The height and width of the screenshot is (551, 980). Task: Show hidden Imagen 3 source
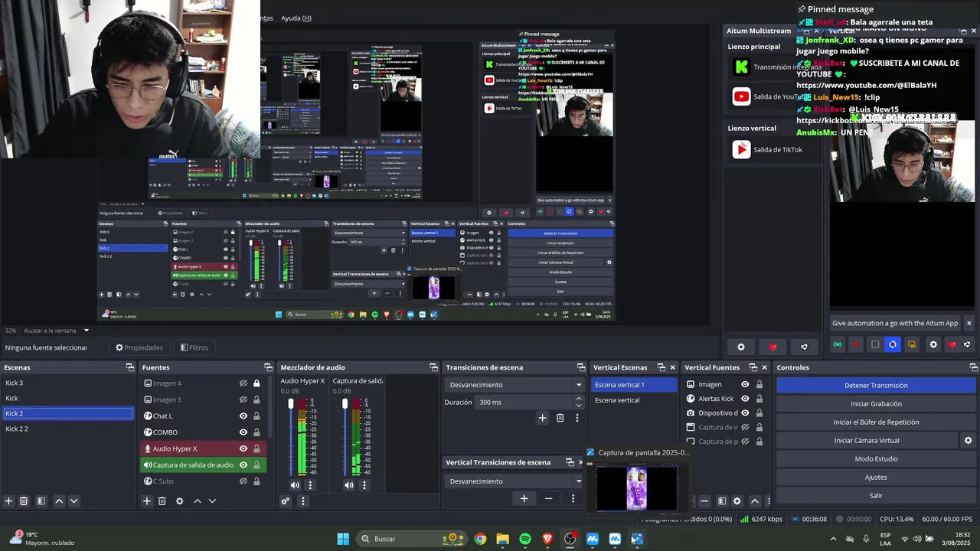(x=243, y=399)
